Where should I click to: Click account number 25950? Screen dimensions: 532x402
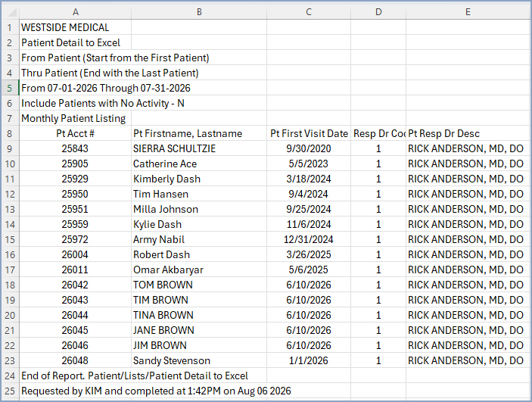(x=76, y=195)
